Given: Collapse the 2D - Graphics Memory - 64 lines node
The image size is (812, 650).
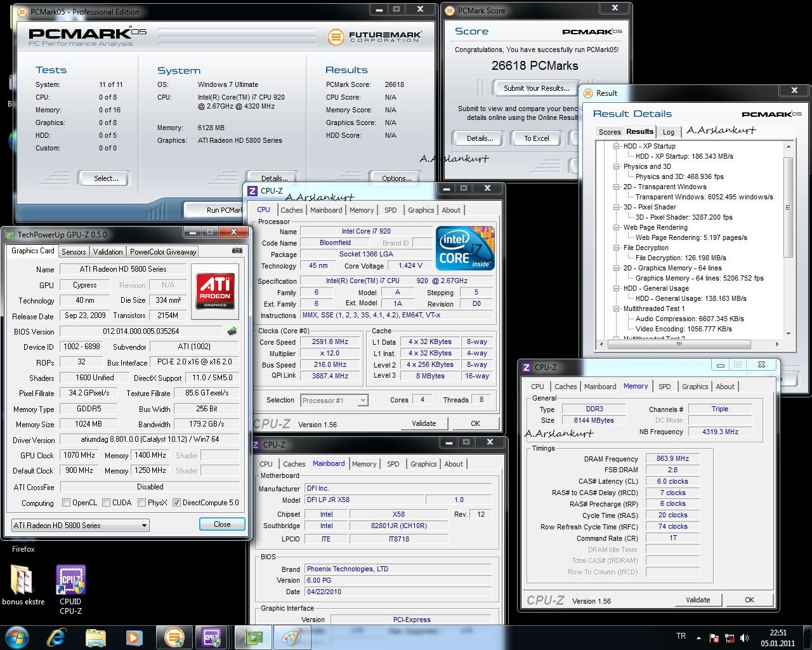Looking at the screenshot, I should pos(616,268).
